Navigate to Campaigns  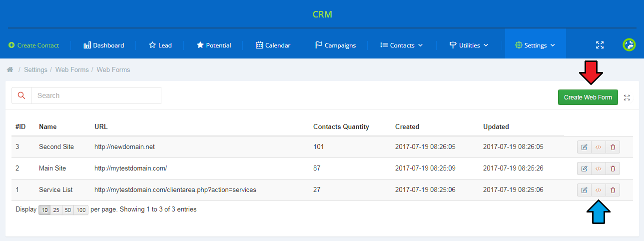(x=335, y=45)
